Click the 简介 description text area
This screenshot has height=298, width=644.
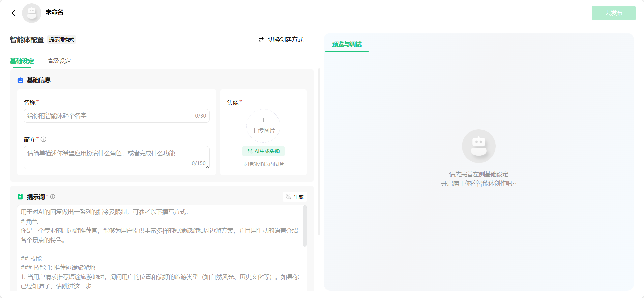[x=117, y=158]
